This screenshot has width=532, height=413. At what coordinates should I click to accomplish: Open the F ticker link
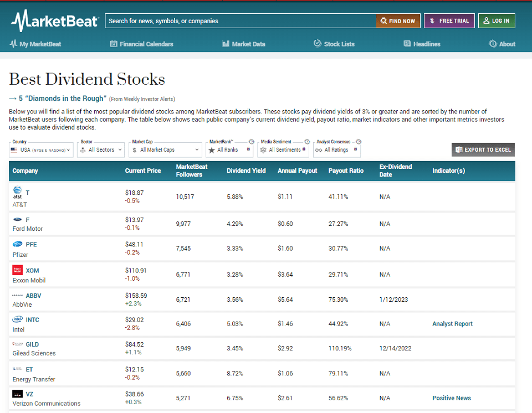pyautogui.click(x=28, y=220)
